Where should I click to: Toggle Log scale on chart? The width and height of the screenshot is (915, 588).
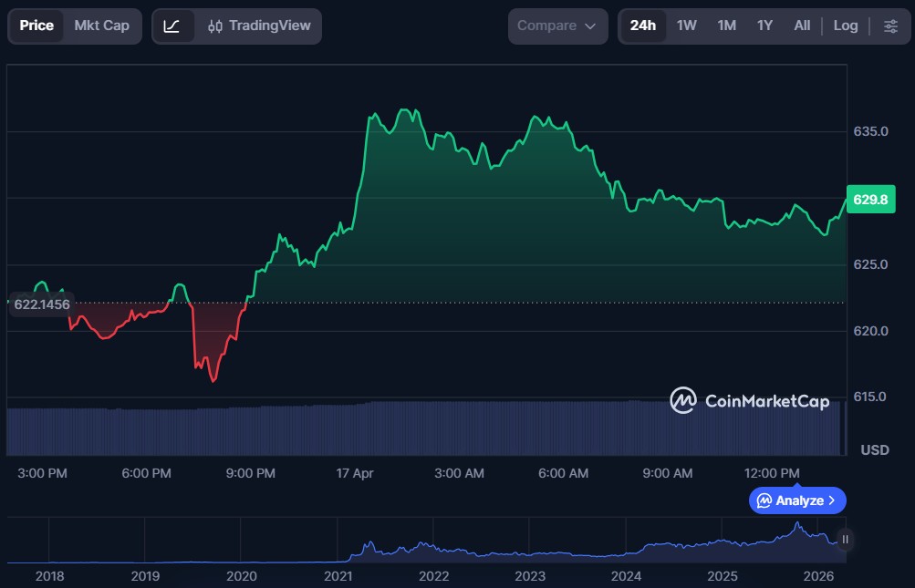845,26
